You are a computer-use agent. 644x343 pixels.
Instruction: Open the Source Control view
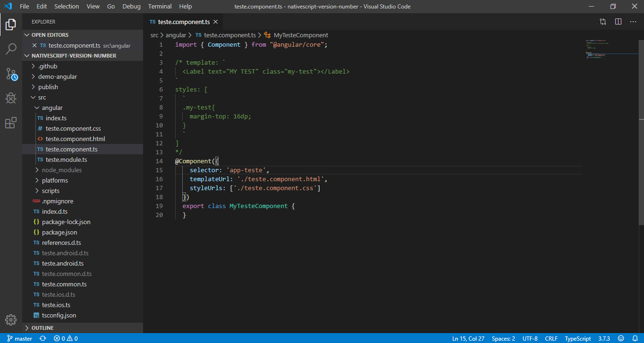11,74
